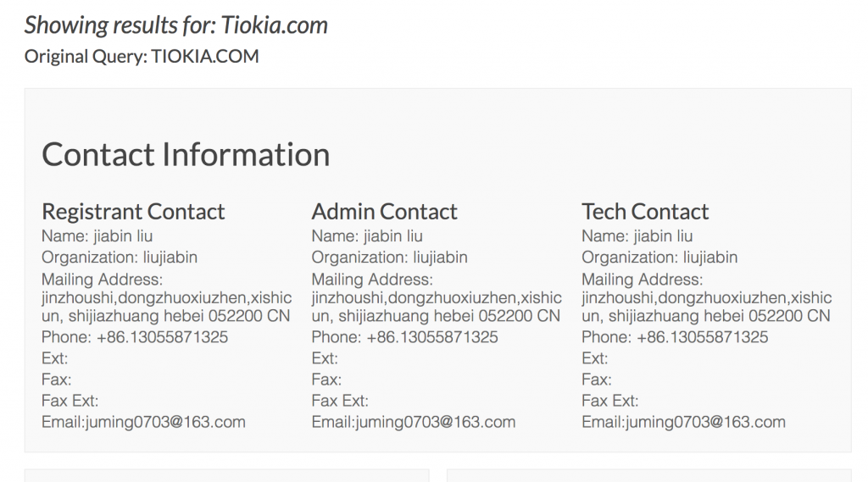Image resolution: width=868 pixels, height=482 pixels.
Task: Click the Admin Contact phone number
Action: 432,337
